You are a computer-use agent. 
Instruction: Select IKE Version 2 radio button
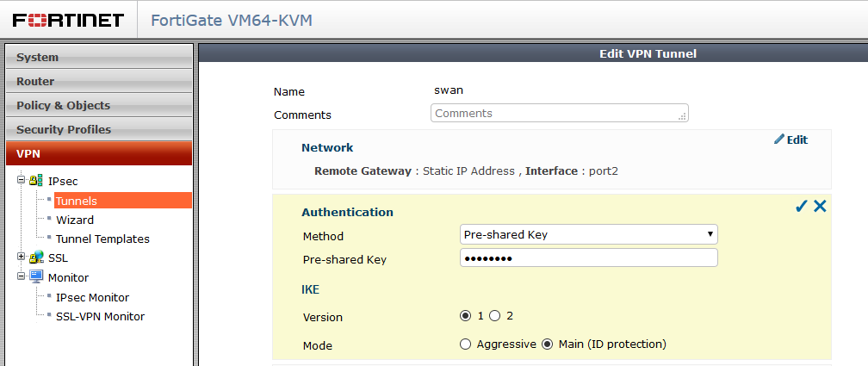(x=494, y=316)
